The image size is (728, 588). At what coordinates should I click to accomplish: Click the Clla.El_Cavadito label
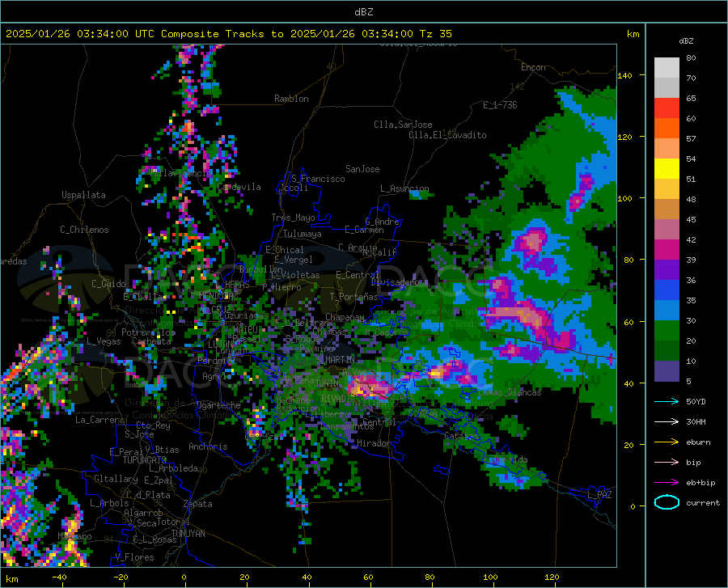click(447, 135)
